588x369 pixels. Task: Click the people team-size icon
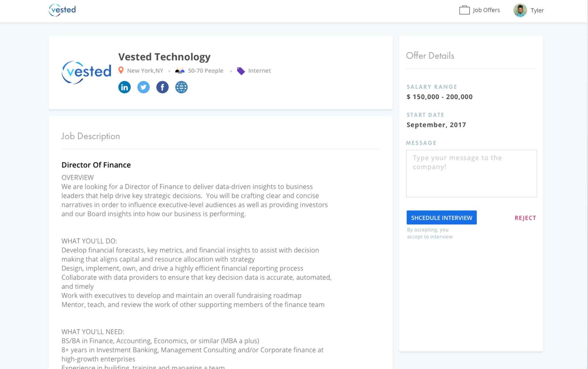pyautogui.click(x=180, y=71)
